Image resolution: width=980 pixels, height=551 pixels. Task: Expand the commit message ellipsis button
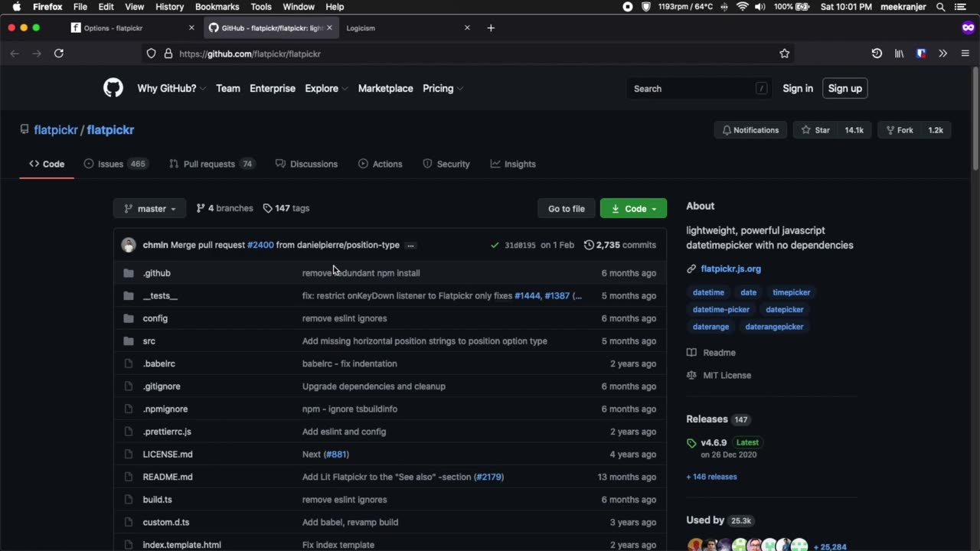[411, 246]
